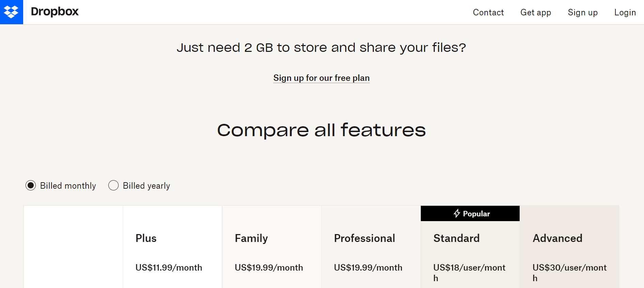Click the Dropbox logo icon
Viewport: 644px width, 288px height.
pyautogui.click(x=11, y=12)
